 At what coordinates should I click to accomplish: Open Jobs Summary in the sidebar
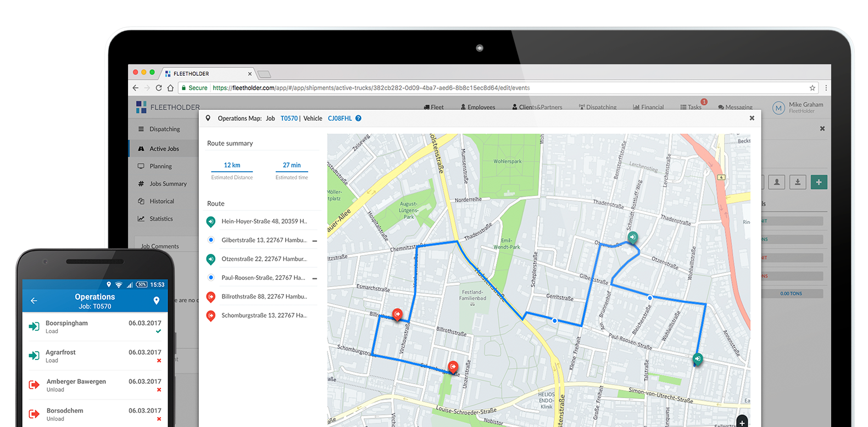168,184
